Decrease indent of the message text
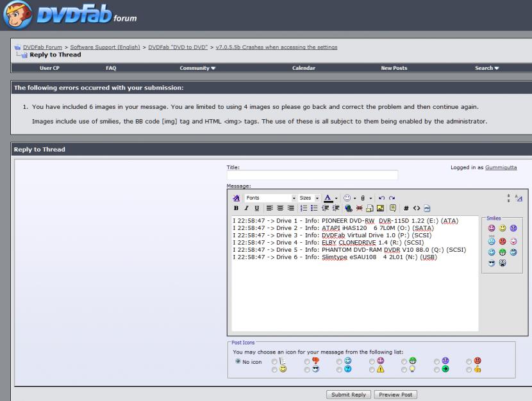The width and height of the screenshot is (532, 401). pos(326,208)
